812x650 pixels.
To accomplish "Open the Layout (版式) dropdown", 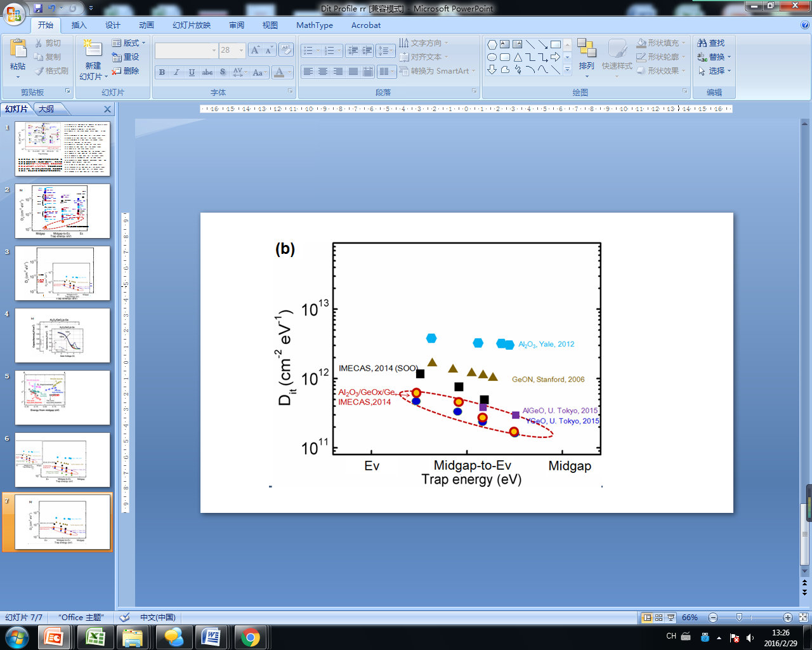I will click(x=129, y=43).
